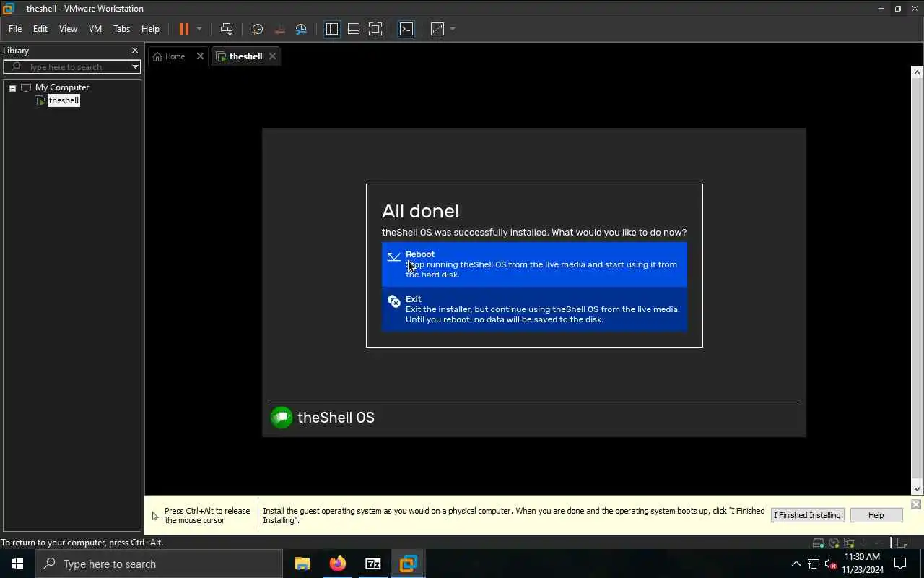Click the Revert to snapshot toolbar icon
The image size is (924, 578).
[x=279, y=29]
